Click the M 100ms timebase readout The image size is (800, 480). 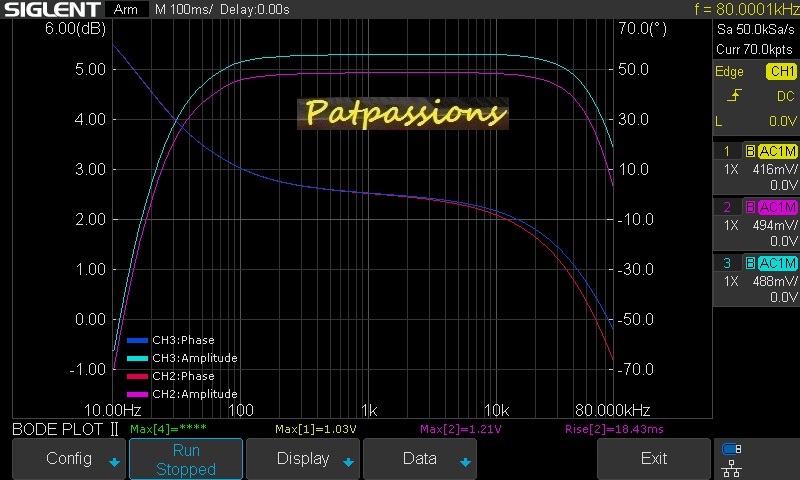(183, 10)
